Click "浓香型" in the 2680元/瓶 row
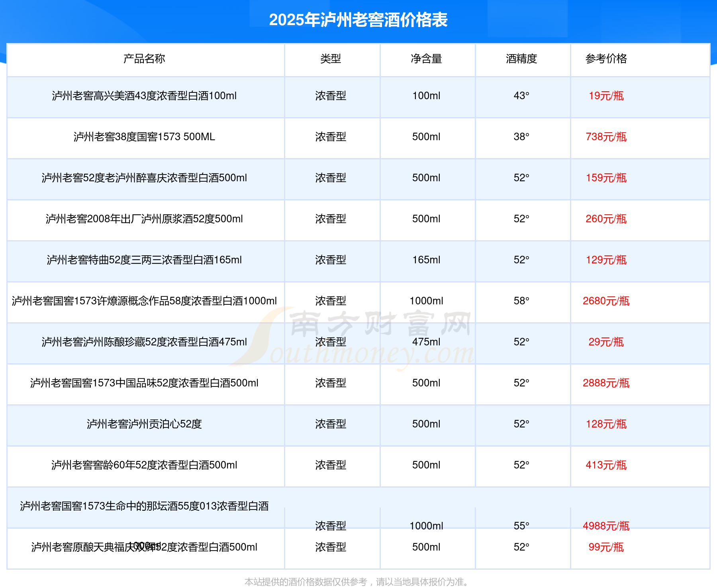 click(x=331, y=301)
